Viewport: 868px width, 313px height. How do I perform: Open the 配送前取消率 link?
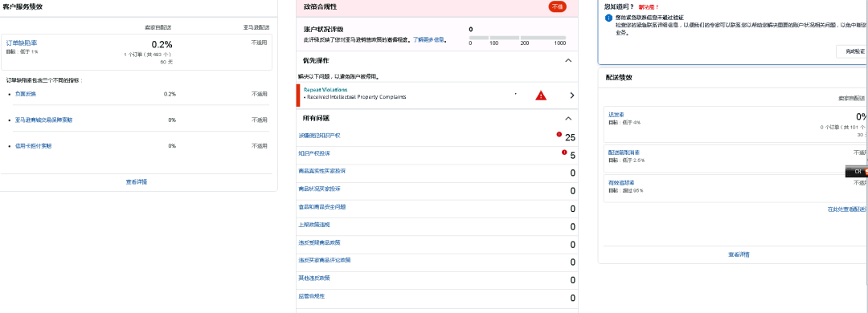click(624, 152)
